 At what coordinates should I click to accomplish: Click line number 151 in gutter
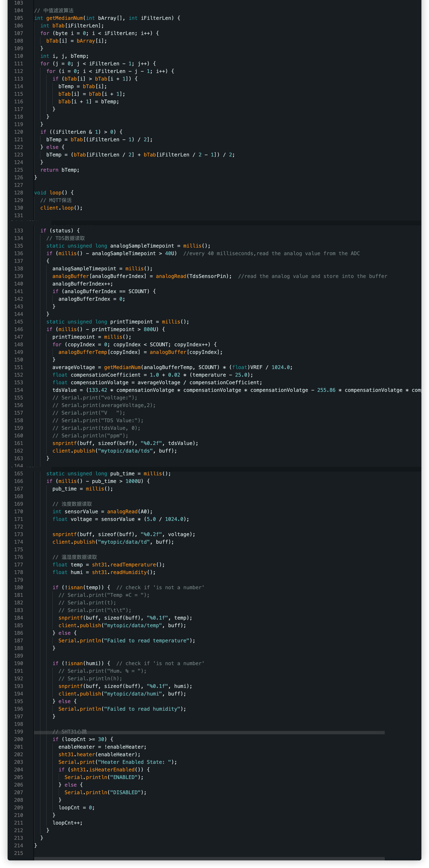tap(19, 367)
